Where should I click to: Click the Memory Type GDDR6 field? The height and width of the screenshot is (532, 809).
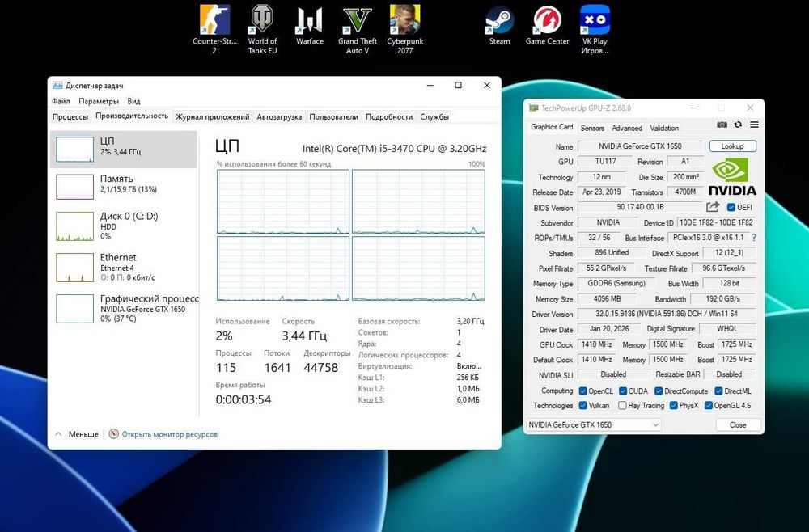coord(616,284)
